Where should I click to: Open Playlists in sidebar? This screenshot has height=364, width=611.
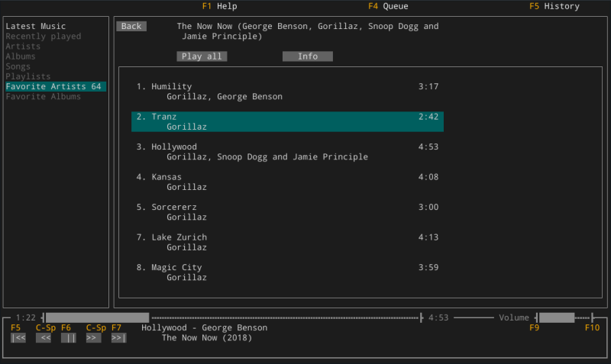(x=28, y=76)
